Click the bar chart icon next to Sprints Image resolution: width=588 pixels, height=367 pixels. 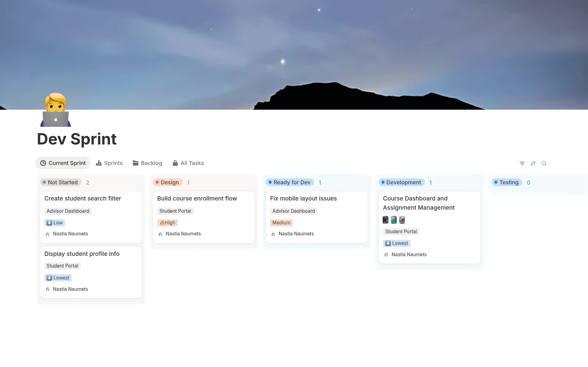[x=99, y=163]
